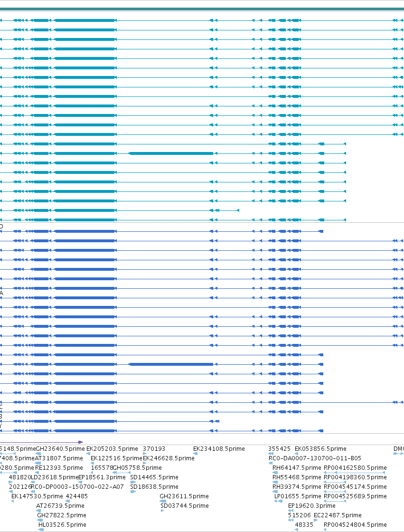The width and height of the screenshot is (404, 532).
Task: Select the EK234108.5prime label
Action: tap(219, 448)
